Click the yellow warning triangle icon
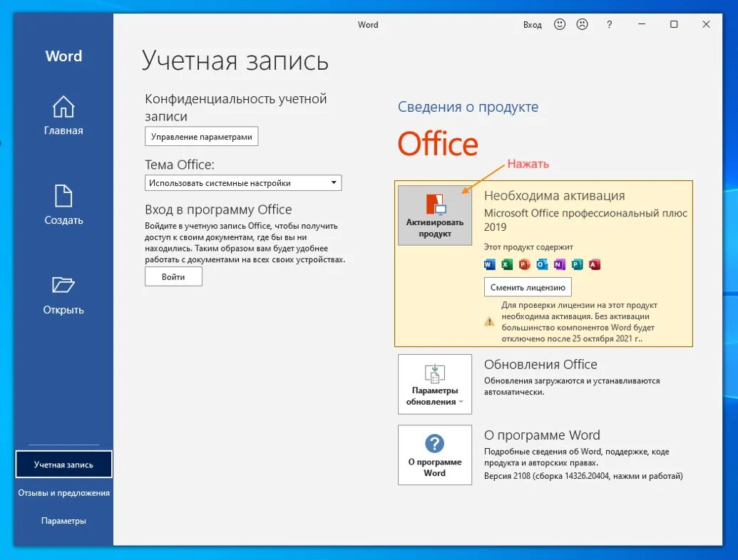Image resolution: width=738 pixels, height=560 pixels. pos(489,321)
